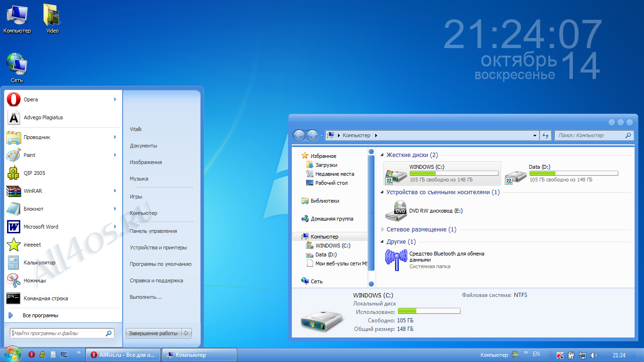Click the EN language indicator

[536, 354]
